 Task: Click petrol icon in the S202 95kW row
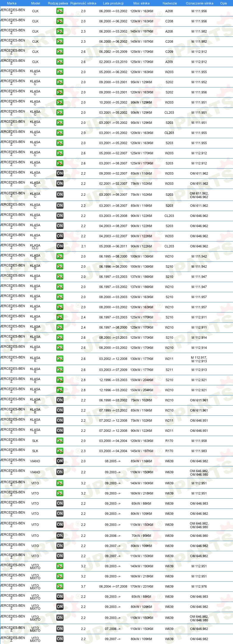click(60, 82)
